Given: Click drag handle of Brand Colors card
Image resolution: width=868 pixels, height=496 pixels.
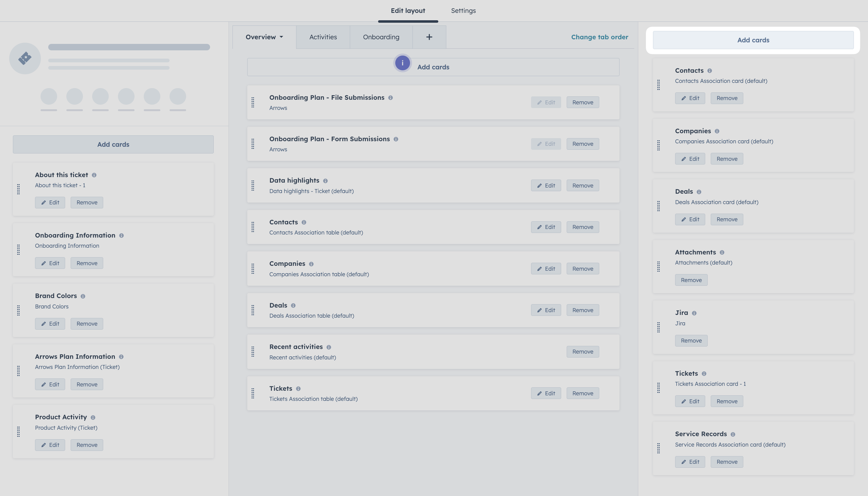Looking at the screenshot, I should pyautogui.click(x=18, y=310).
